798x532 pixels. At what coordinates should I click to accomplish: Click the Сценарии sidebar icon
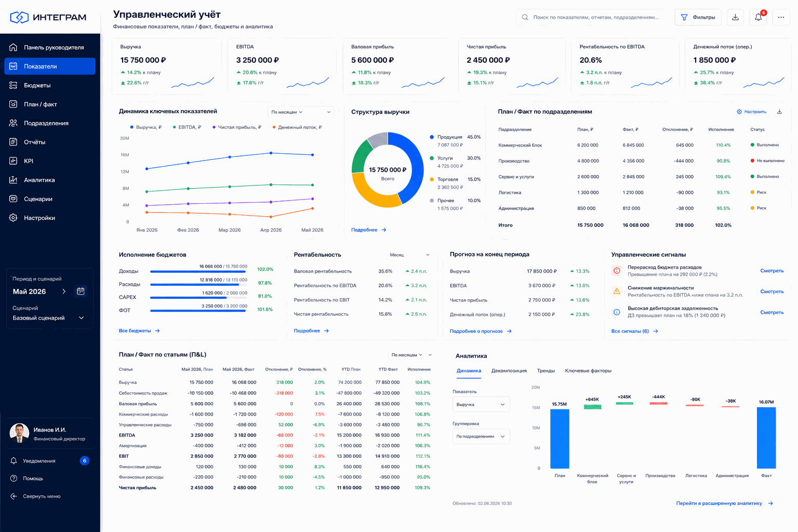(x=14, y=199)
